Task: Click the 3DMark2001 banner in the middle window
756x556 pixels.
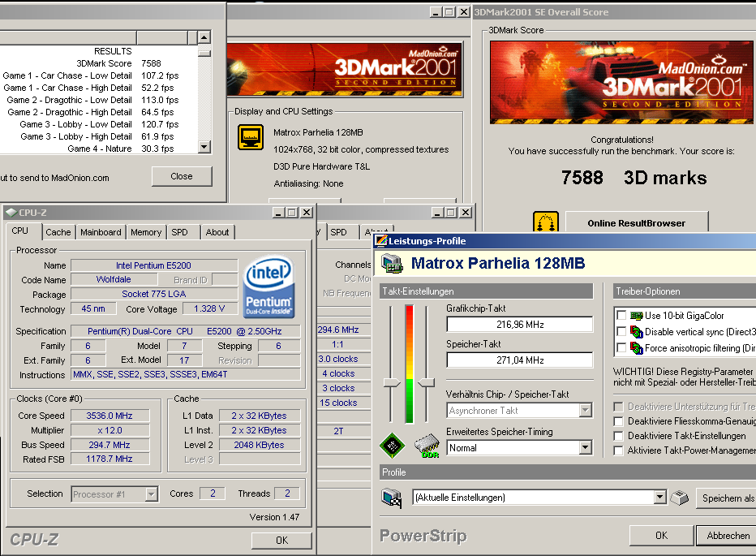Action: 344,70
